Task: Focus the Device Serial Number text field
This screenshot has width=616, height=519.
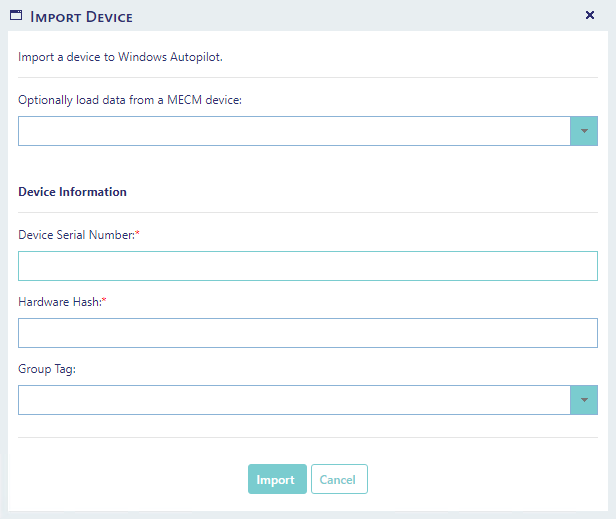Action: coord(307,266)
